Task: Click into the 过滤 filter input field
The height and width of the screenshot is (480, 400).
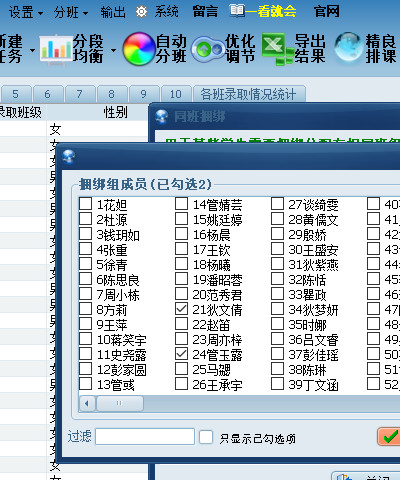Action: [x=145, y=436]
